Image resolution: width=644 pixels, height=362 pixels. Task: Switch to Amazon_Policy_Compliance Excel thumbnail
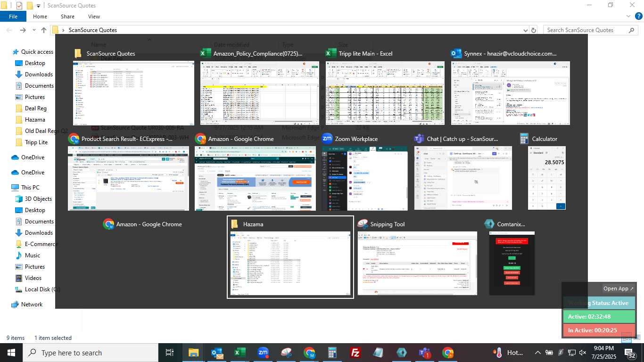tap(260, 93)
